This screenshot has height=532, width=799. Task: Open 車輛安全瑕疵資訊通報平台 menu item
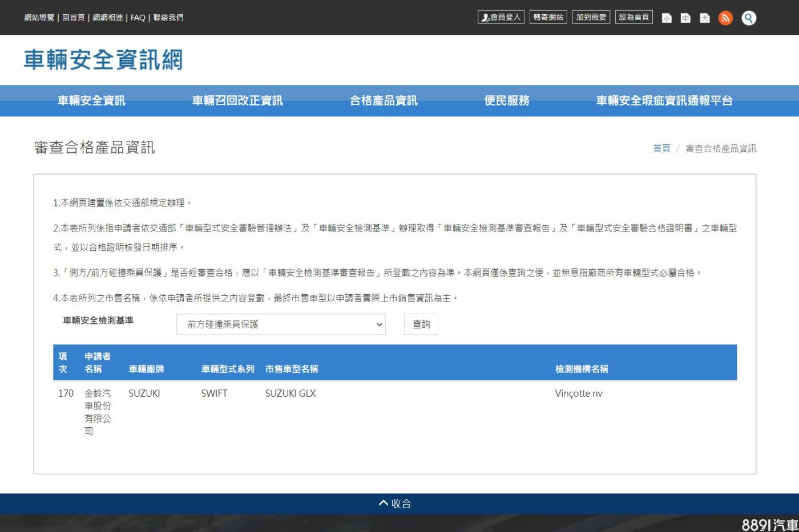[x=664, y=101]
